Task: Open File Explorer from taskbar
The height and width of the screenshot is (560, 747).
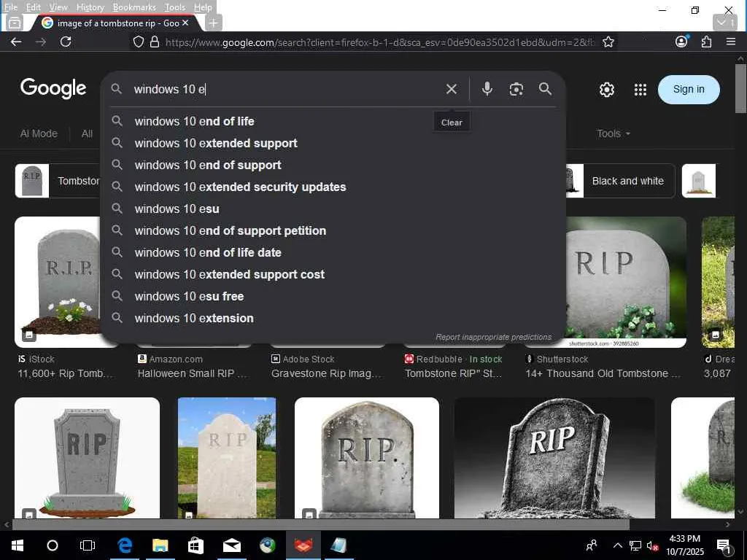Action: coord(160,545)
